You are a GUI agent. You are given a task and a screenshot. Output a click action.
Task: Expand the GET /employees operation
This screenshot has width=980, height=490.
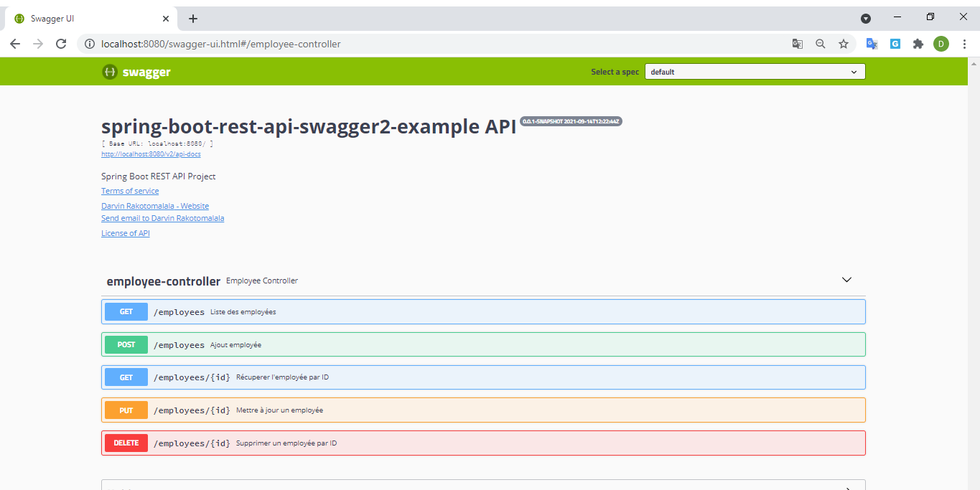coord(482,311)
